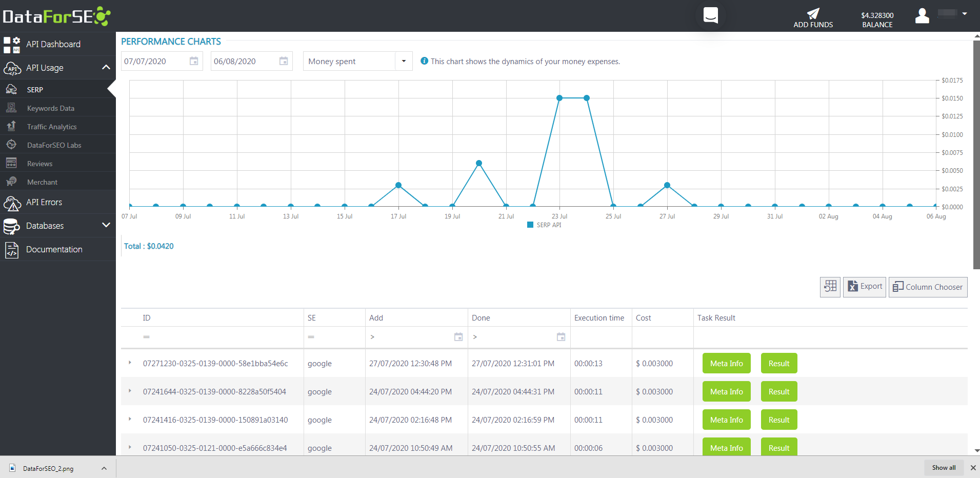Expand the first table row for task details
The height and width of the screenshot is (478, 980).
click(x=130, y=363)
